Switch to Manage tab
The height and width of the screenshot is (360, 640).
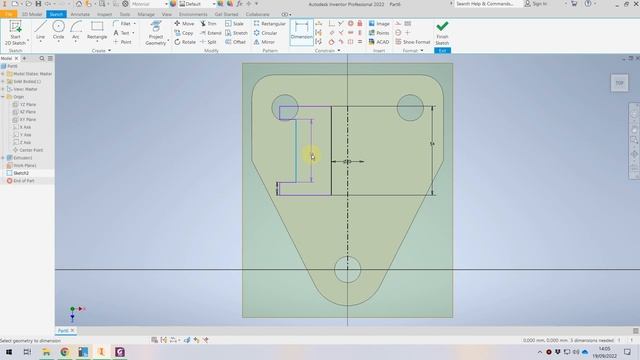click(146, 14)
